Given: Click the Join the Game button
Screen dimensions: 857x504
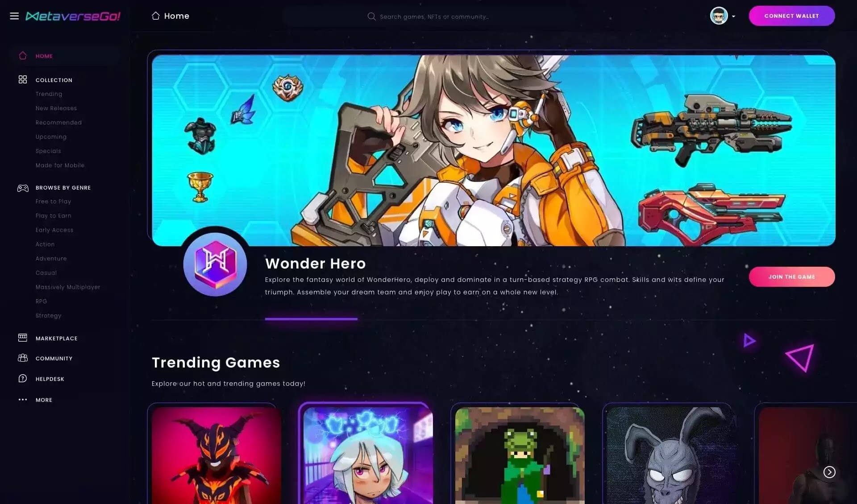Looking at the screenshot, I should click(x=791, y=277).
